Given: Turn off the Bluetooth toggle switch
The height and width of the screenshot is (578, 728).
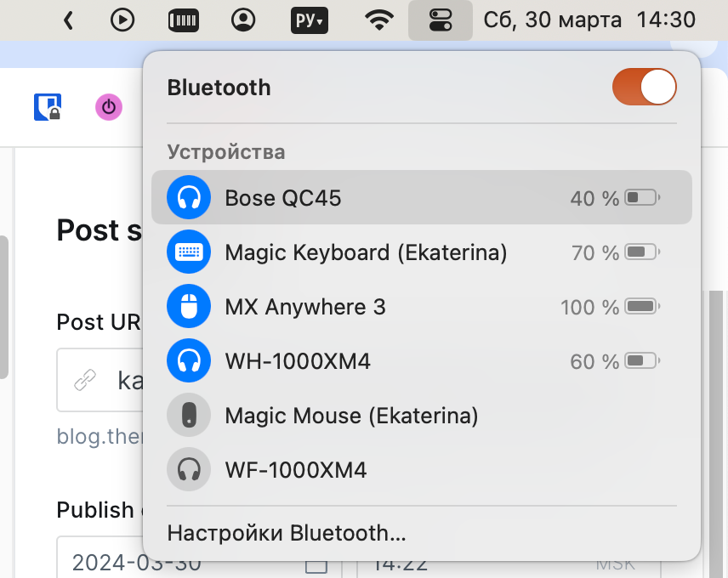Looking at the screenshot, I should 644,88.
